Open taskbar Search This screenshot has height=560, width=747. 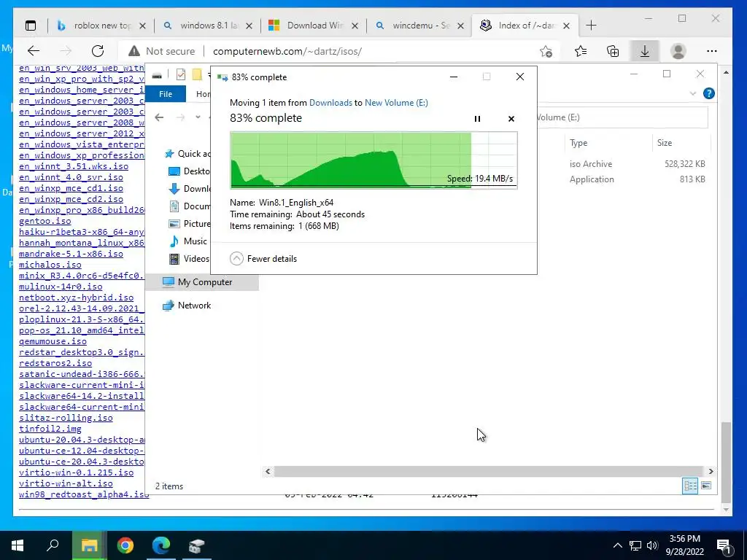tap(53, 545)
